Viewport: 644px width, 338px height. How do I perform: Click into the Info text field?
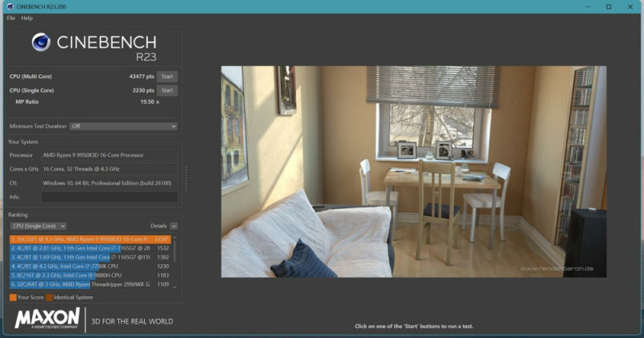tap(109, 196)
